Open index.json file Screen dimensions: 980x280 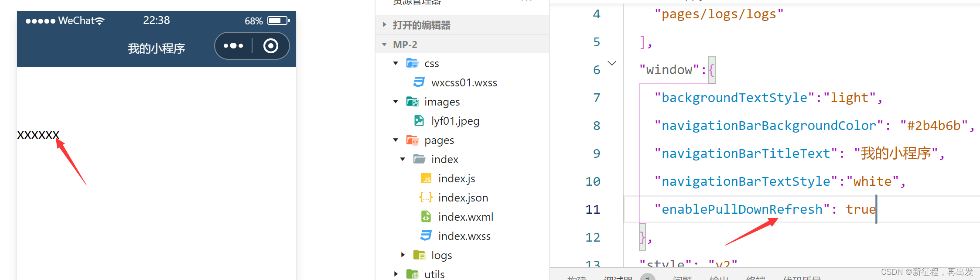[463, 198]
